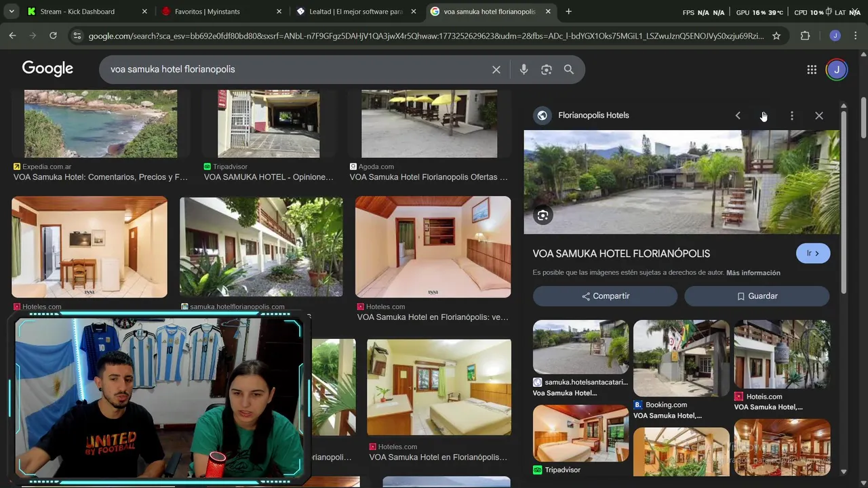This screenshot has height=488, width=868.
Task: Click Agoda.com source label
Action: [376, 167]
